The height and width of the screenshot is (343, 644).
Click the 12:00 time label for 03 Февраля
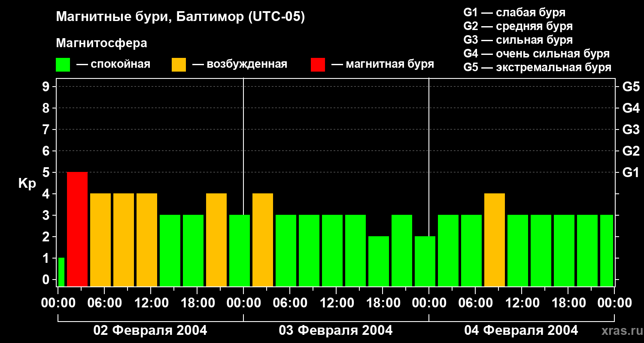pyautogui.click(x=336, y=303)
